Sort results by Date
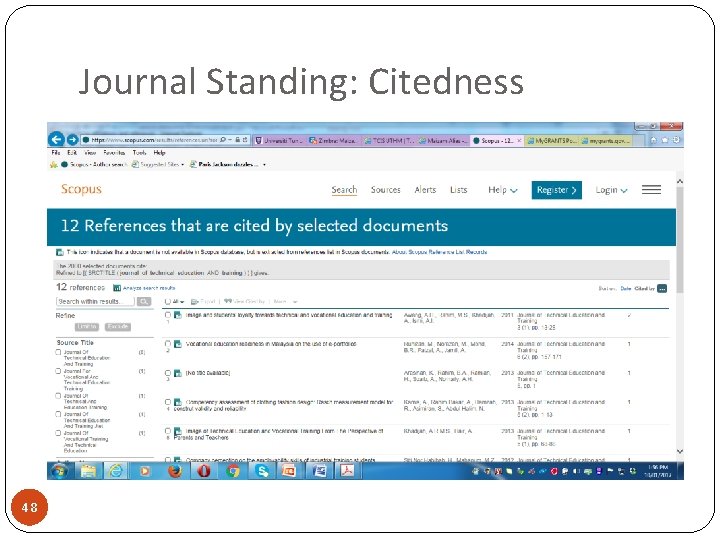This screenshot has width=720, height=540. tap(625, 289)
